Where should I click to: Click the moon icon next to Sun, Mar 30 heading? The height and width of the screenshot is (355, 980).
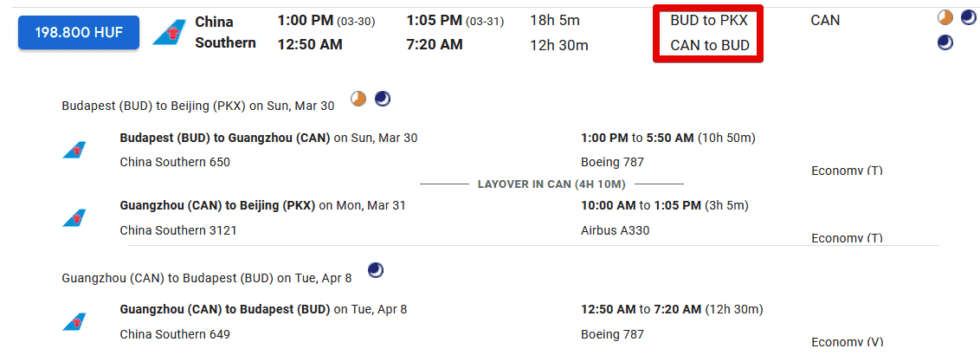pyautogui.click(x=382, y=100)
